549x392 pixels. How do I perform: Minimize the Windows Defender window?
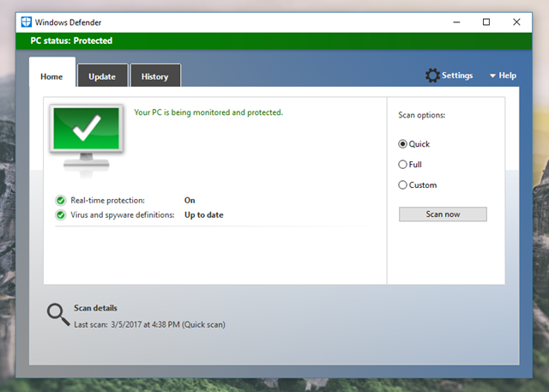click(x=456, y=22)
